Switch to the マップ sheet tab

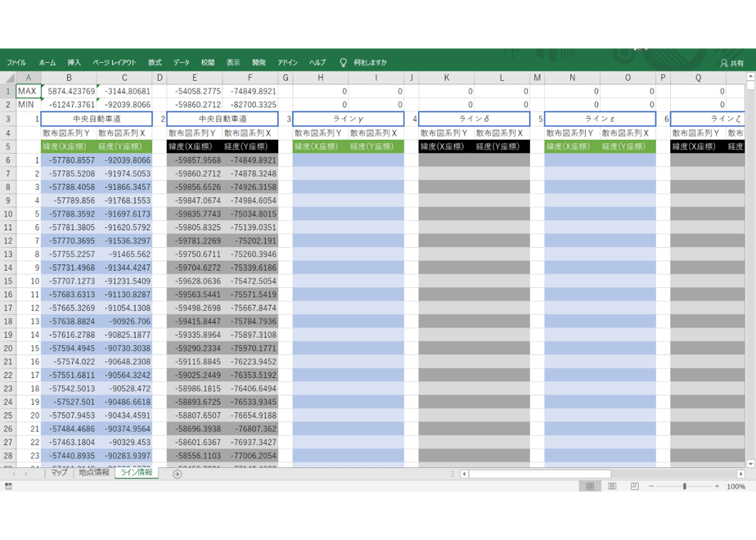tap(59, 473)
